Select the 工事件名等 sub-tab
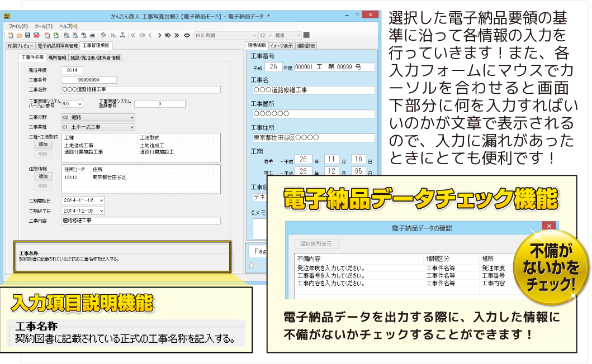Image resolution: width=592 pixels, height=364 pixels. (32, 58)
